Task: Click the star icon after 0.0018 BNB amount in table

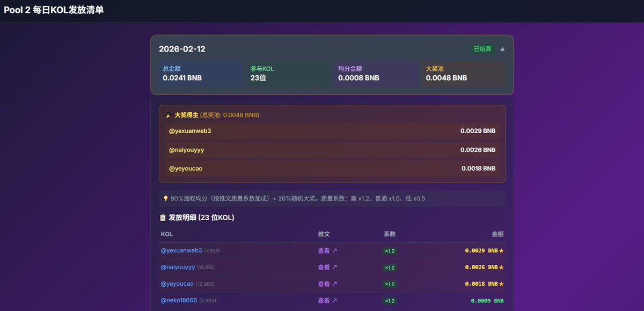Action: click(501, 284)
